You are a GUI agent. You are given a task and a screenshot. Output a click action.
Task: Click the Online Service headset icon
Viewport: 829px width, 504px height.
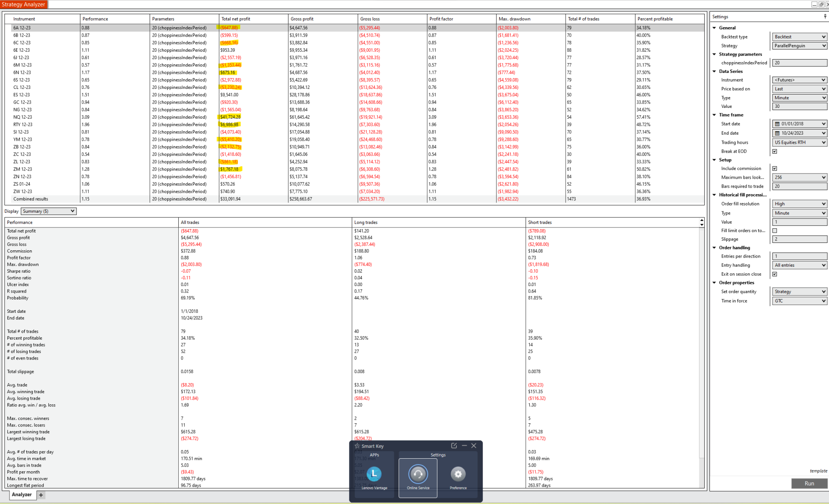coord(418,474)
